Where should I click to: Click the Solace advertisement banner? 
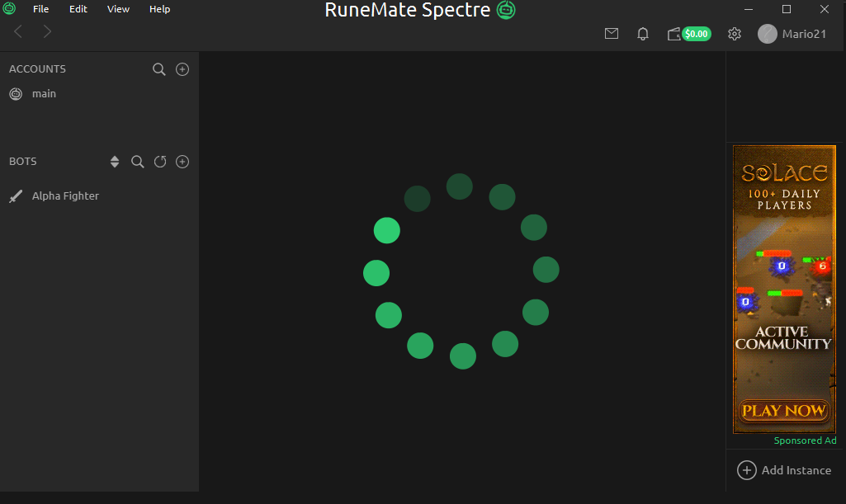click(x=784, y=289)
